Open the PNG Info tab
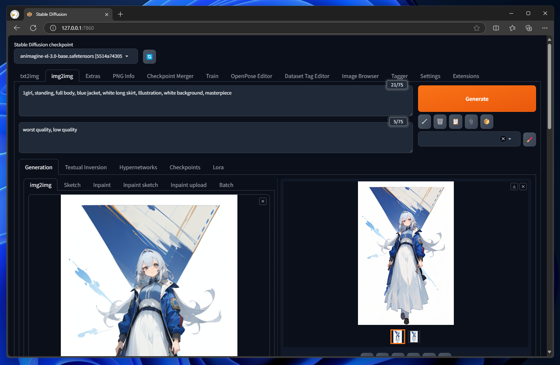This screenshot has height=365, width=560. [124, 76]
